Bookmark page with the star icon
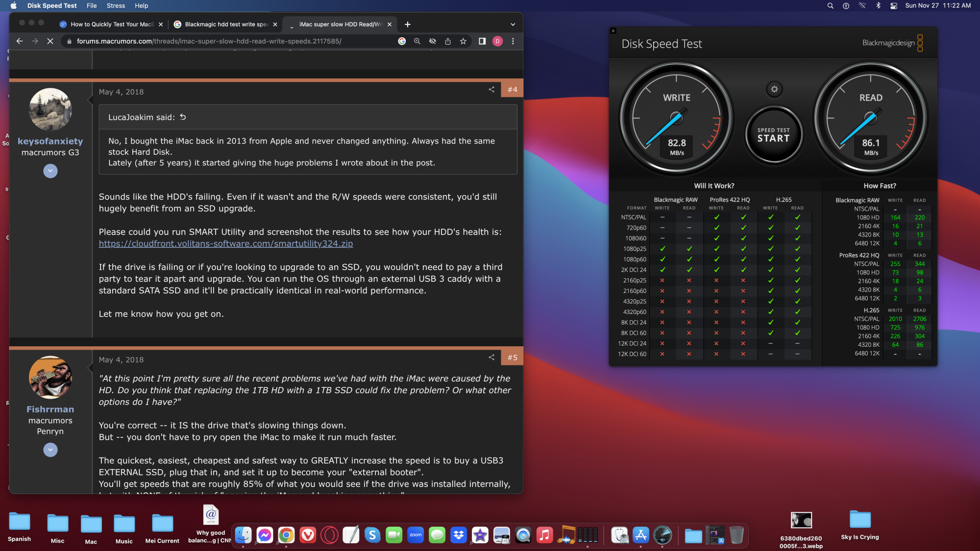The image size is (980, 551). click(463, 41)
